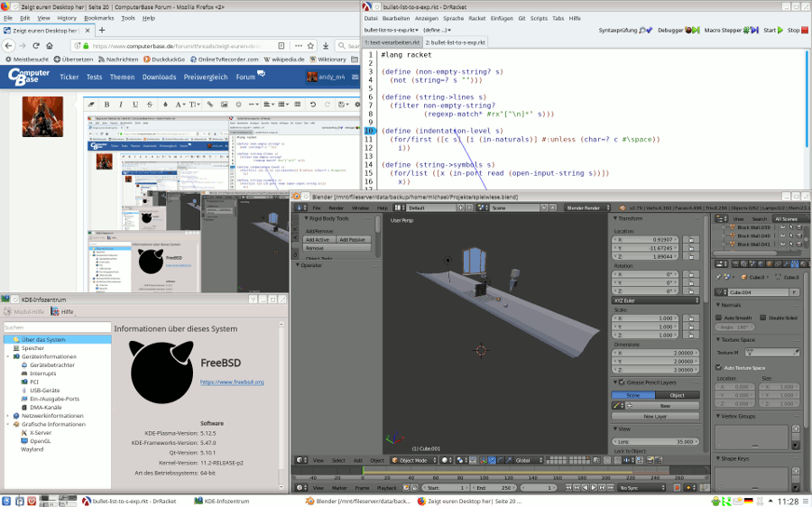Open Firefox Bookmarks menu
This screenshot has height=507, width=812.
pos(98,18)
